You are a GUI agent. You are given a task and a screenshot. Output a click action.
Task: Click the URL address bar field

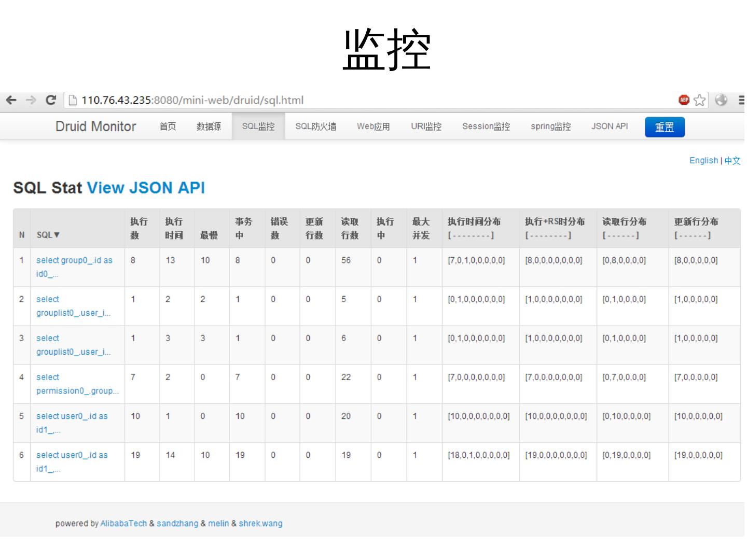[x=363, y=100]
